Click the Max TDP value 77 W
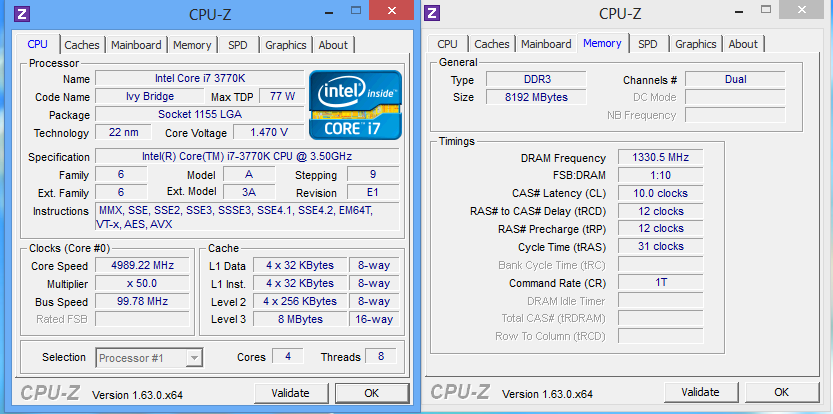 pyautogui.click(x=282, y=96)
